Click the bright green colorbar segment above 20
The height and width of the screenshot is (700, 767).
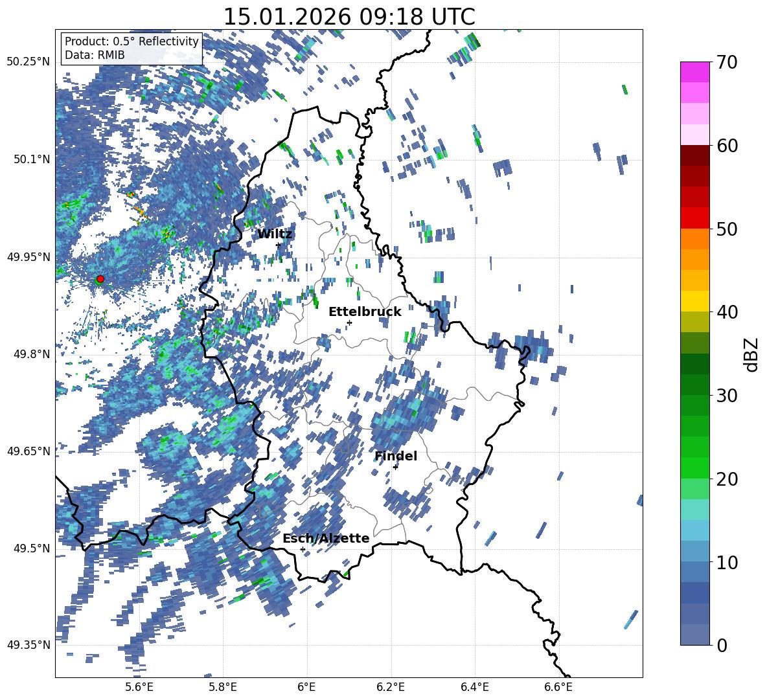point(694,468)
